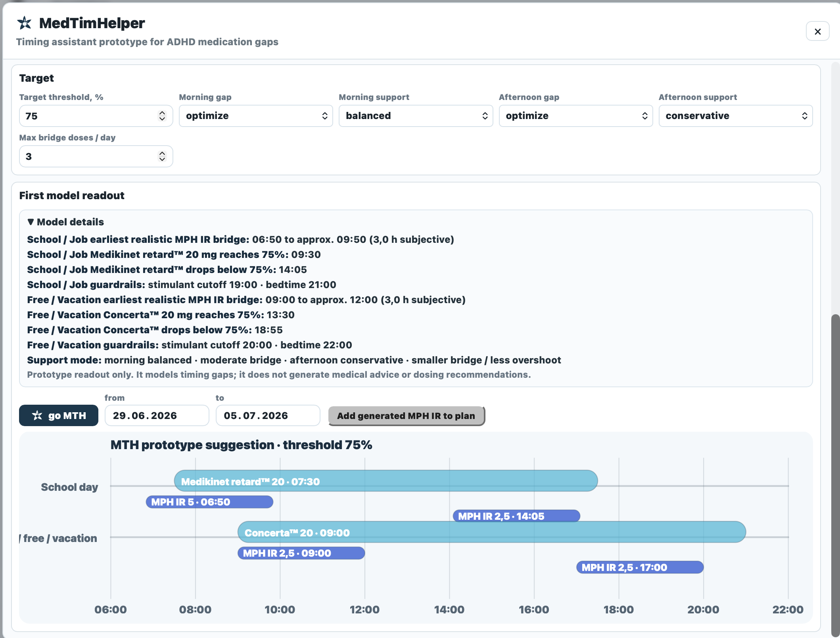This screenshot has width=840, height=638.
Task: Click the 16:00 axis label
Action: point(534,609)
